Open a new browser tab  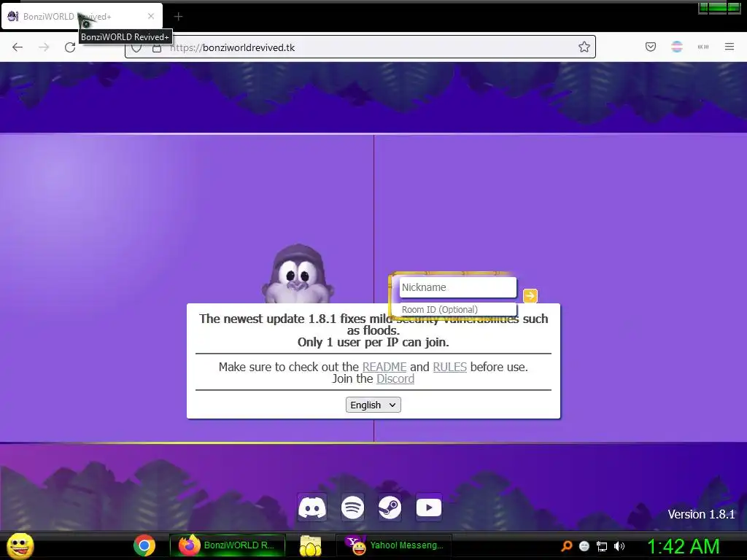tap(178, 17)
